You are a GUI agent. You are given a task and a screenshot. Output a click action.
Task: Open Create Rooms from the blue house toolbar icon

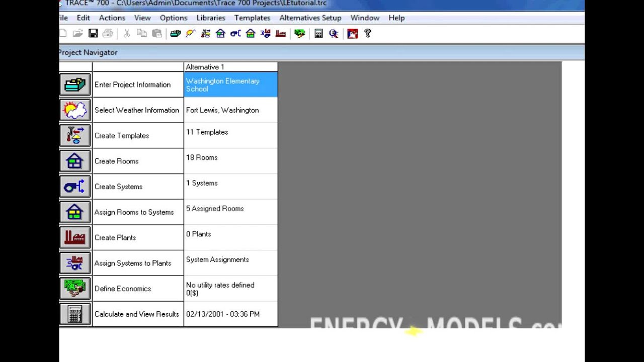pyautogui.click(x=220, y=34)
